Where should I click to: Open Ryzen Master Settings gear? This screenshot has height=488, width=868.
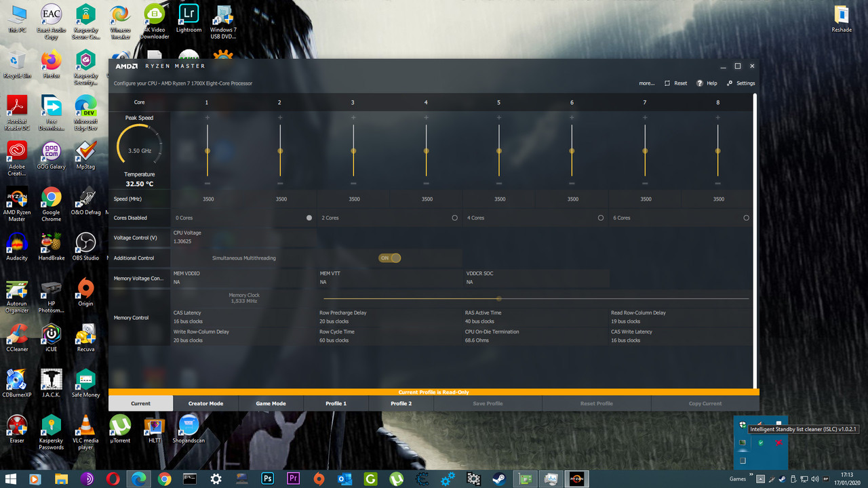[730, 83]
